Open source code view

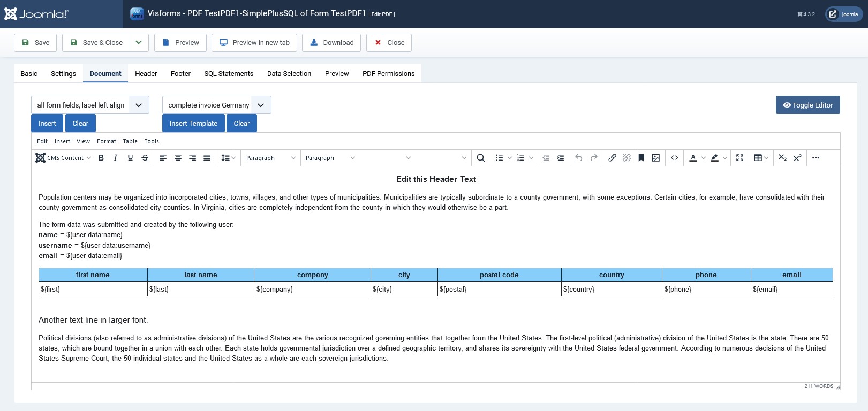tap(674, 158)
